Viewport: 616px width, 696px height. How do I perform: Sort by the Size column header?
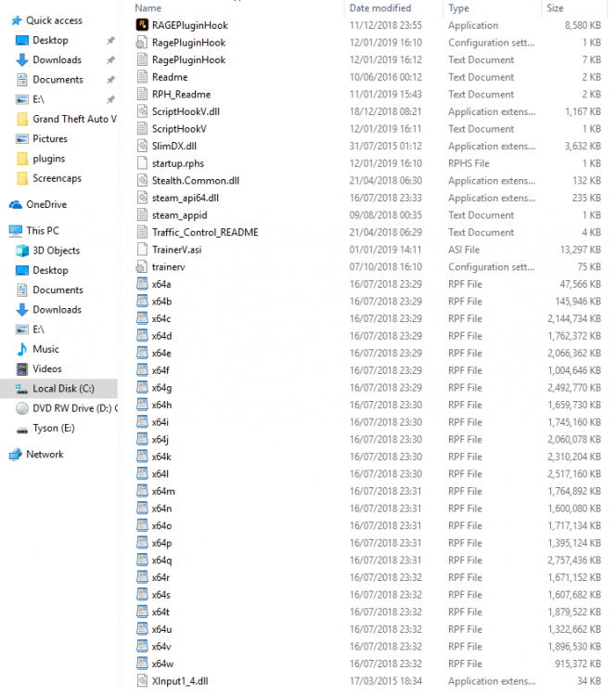pos(555,8)
